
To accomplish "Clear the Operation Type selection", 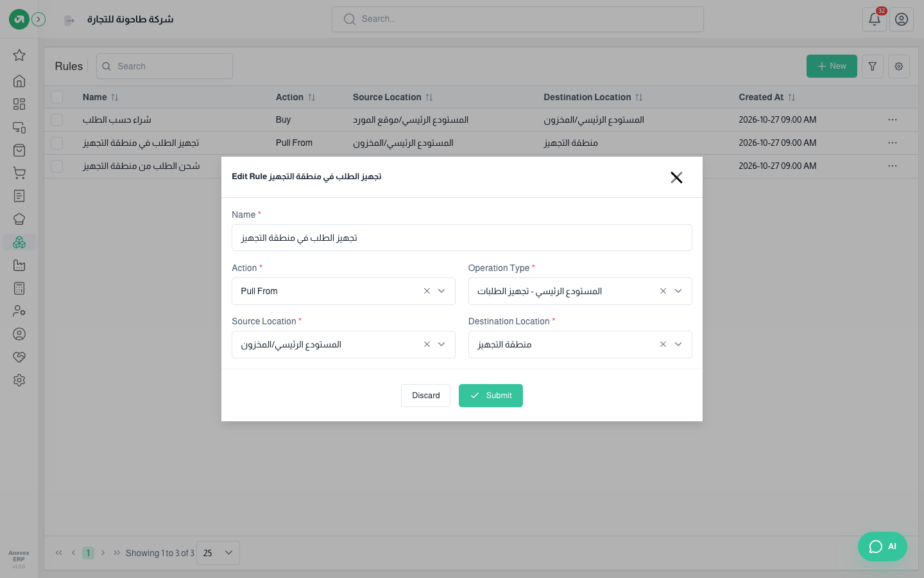I will coord(663,291).
